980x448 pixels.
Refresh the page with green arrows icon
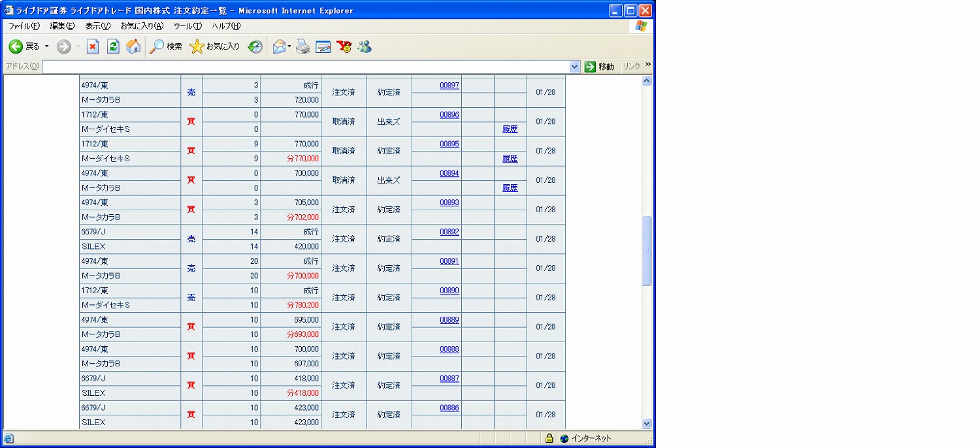point(113,46)
